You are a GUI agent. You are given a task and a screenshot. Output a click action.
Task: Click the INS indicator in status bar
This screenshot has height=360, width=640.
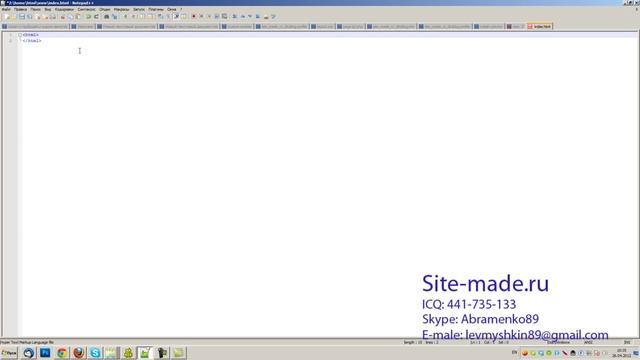(627, 342)
